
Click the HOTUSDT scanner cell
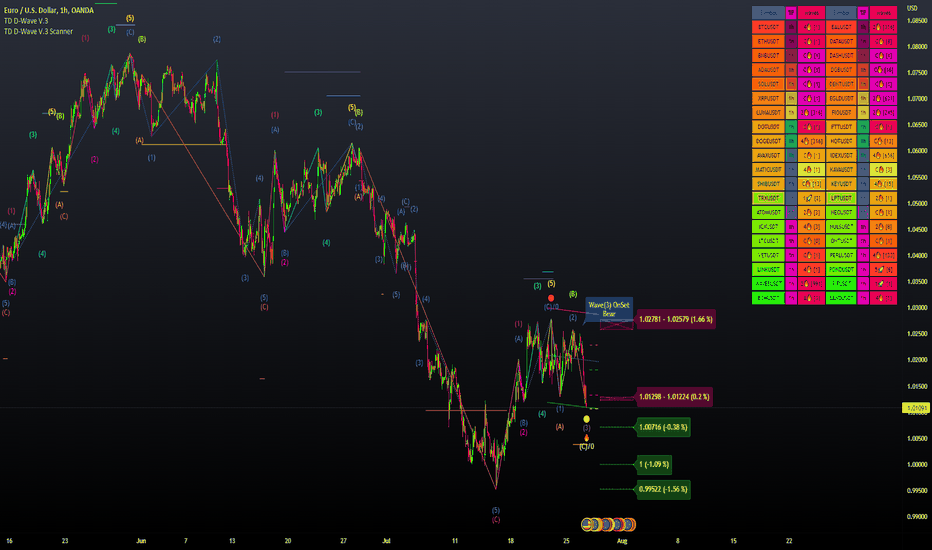(841, 141)
